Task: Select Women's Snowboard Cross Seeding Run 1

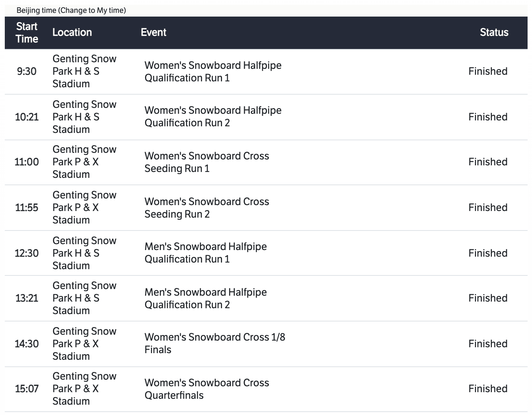Action: pos(207,162)
